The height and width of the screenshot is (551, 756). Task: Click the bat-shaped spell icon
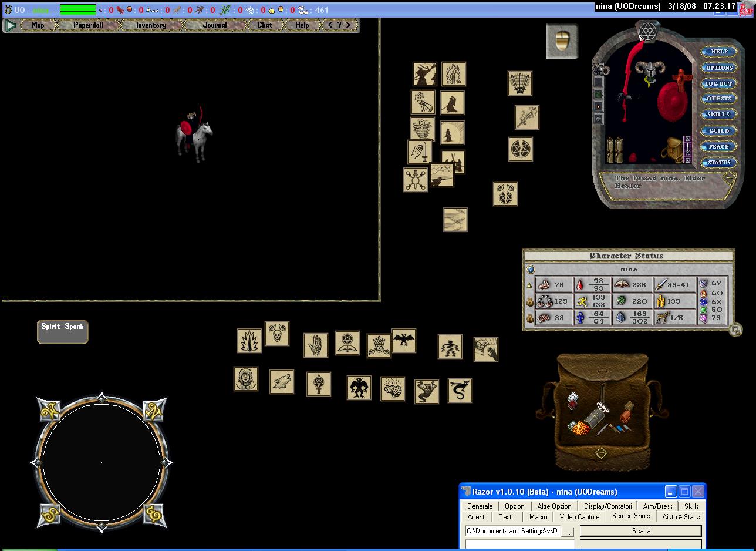click(404, 341)
